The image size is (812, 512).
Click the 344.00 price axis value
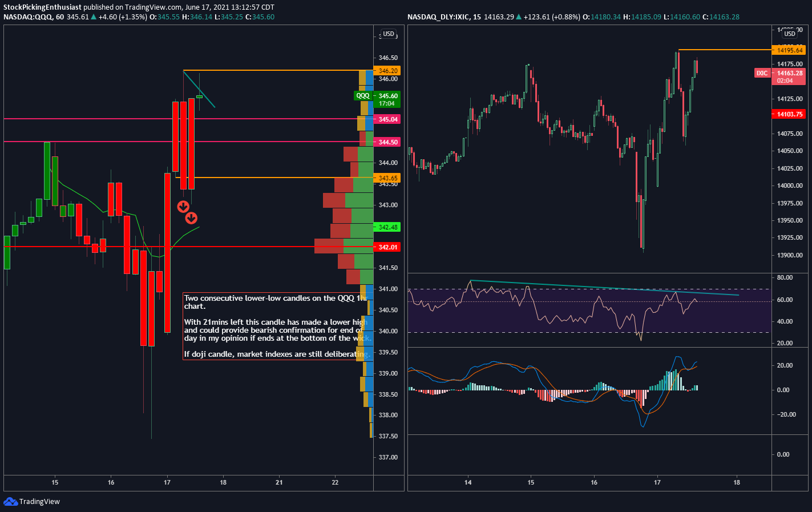pyautogui.click(x=388, y=163)
